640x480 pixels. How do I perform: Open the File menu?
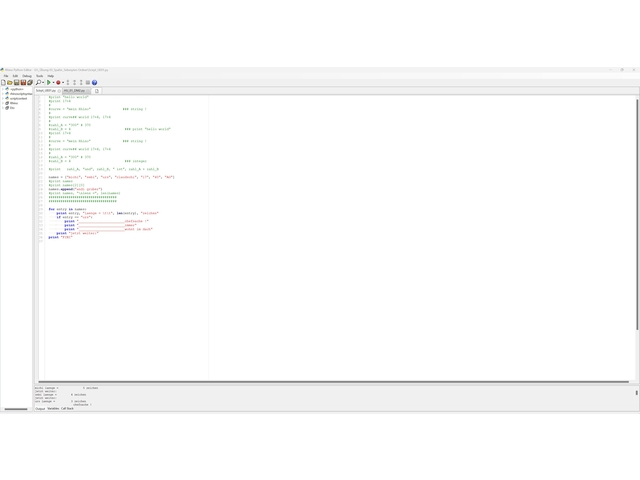[6, 76]
